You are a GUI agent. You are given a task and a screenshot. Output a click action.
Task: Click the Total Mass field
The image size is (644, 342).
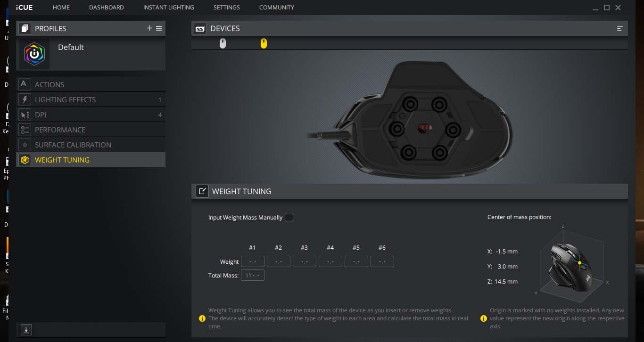252,275
